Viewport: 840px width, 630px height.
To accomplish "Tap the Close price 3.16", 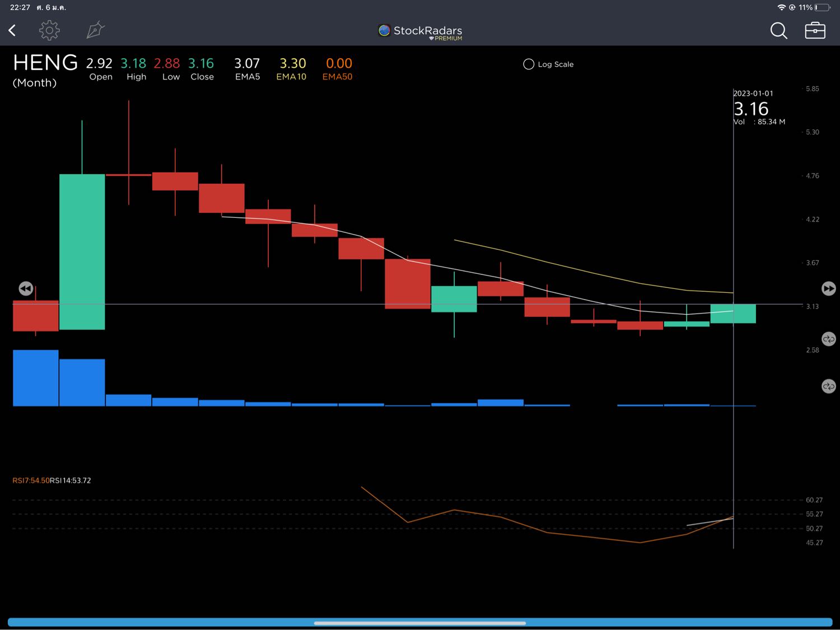I will (201, 63).
